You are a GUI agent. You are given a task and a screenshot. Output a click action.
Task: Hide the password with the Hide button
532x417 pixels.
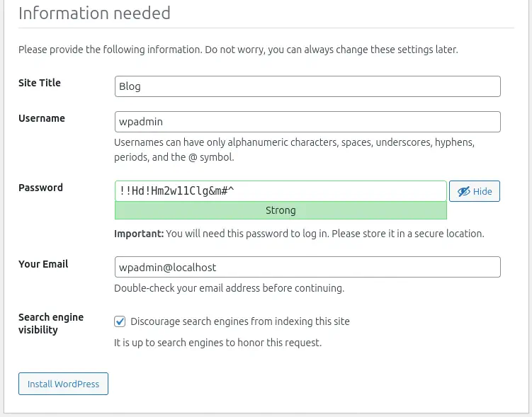475,192
